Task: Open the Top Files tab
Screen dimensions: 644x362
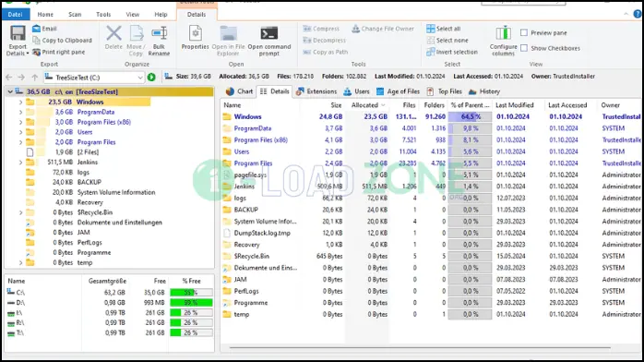Action: (x=445, y=91)
